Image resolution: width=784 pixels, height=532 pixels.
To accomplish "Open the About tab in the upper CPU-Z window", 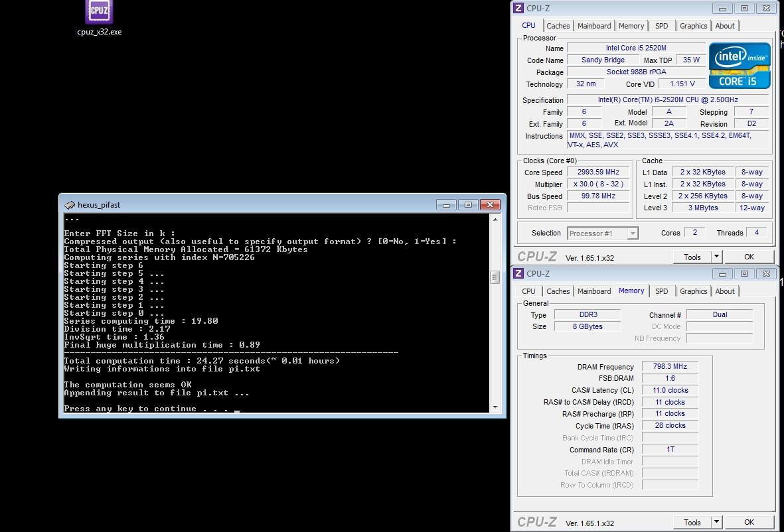I will 724,26.
